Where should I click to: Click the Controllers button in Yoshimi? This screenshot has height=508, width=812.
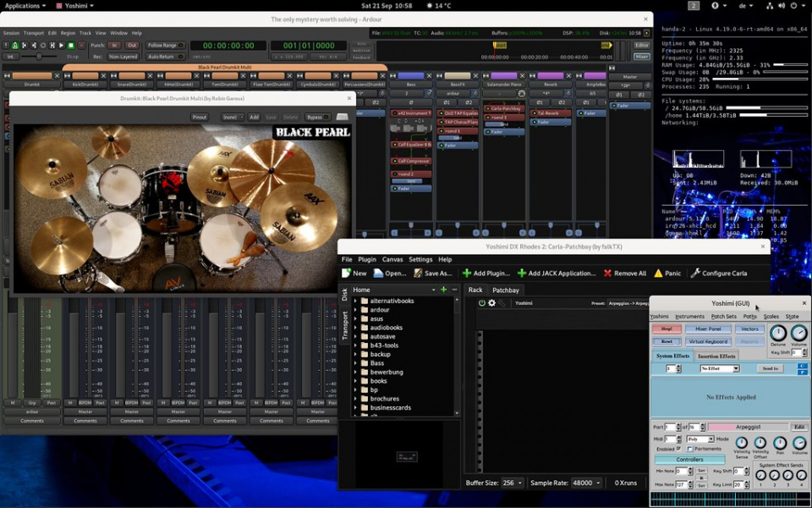pos(690,459)
